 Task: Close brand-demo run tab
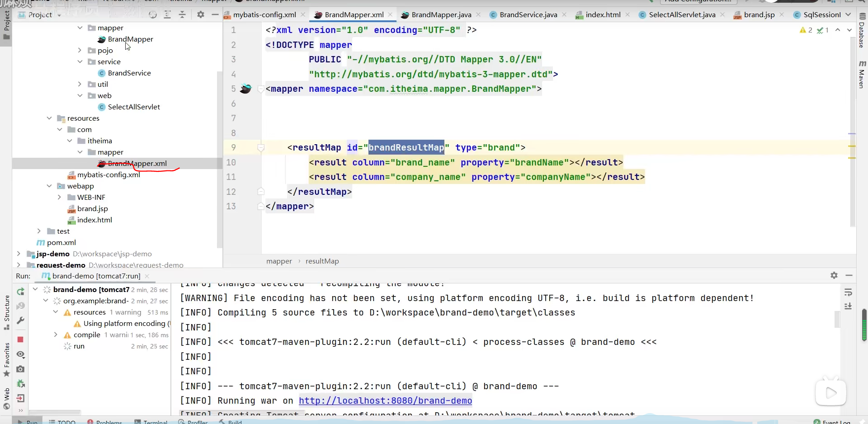[x=147, y=276]
